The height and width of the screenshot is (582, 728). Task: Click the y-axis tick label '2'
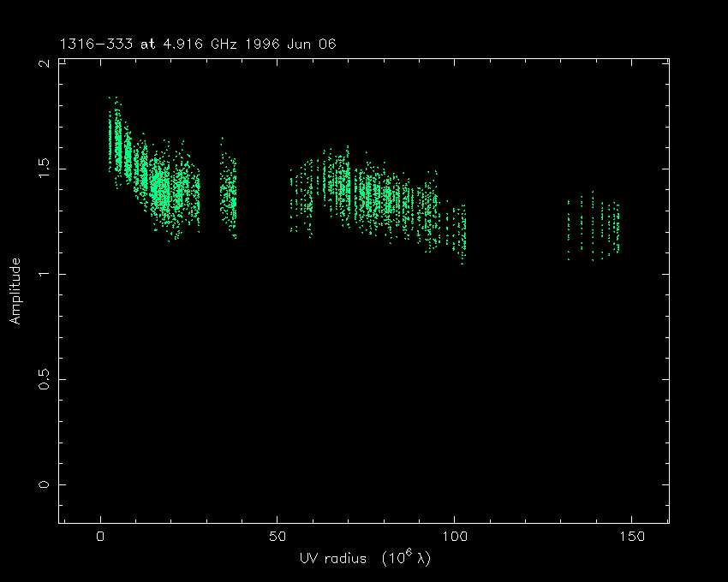45,64
